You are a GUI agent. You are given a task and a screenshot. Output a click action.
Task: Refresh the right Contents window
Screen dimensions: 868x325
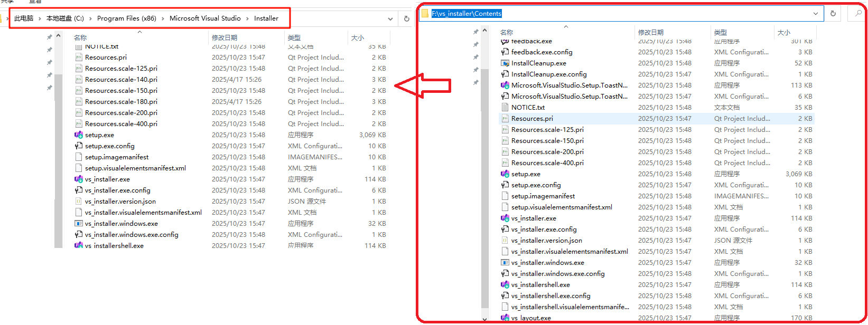[x=833, y=13]
